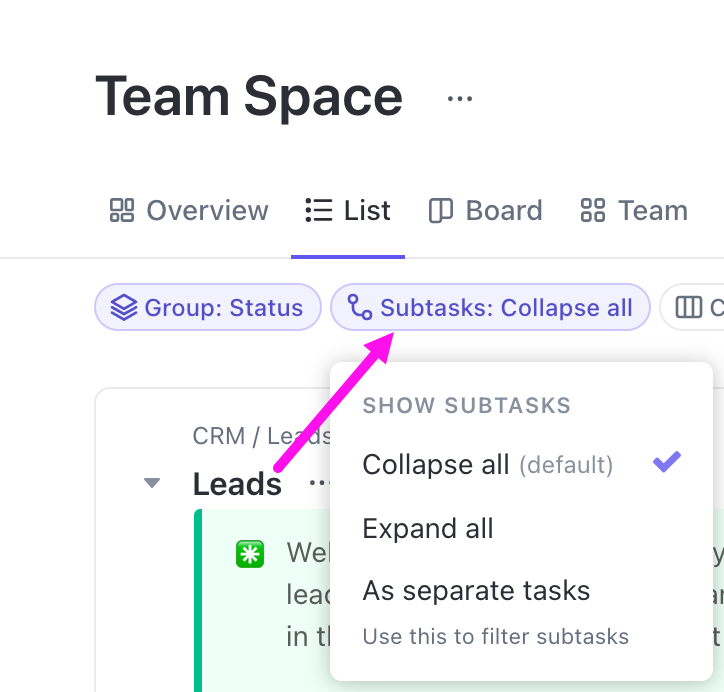Click the Columns icon button
The height and width of the screenshot is (692, 724).
point(689,308)
